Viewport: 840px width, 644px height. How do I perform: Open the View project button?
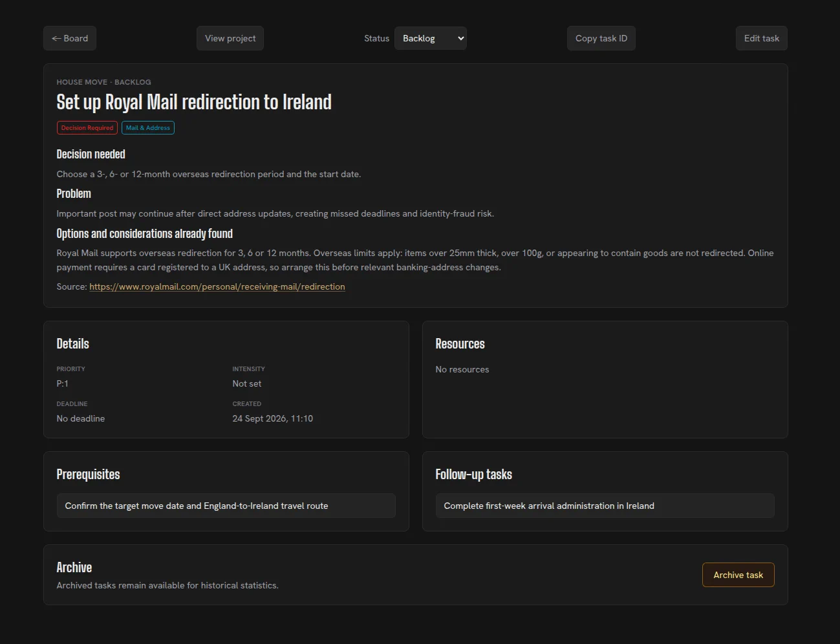[x=230, y=38]
